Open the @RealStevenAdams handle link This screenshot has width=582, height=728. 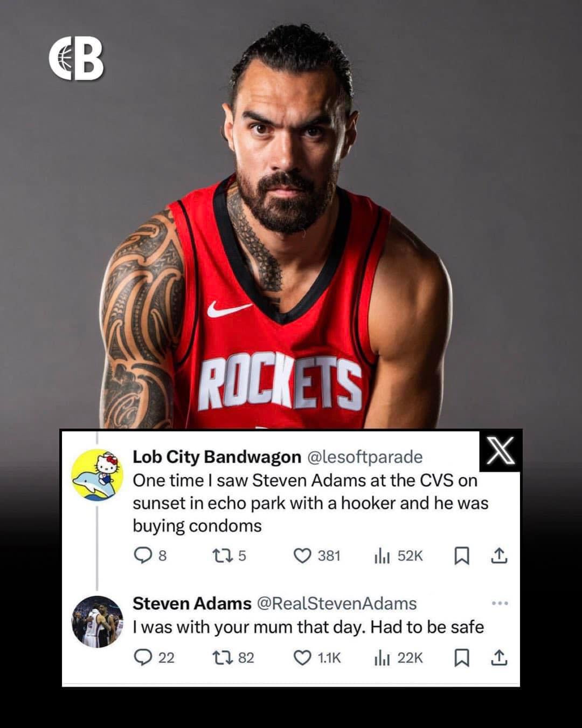337,603
